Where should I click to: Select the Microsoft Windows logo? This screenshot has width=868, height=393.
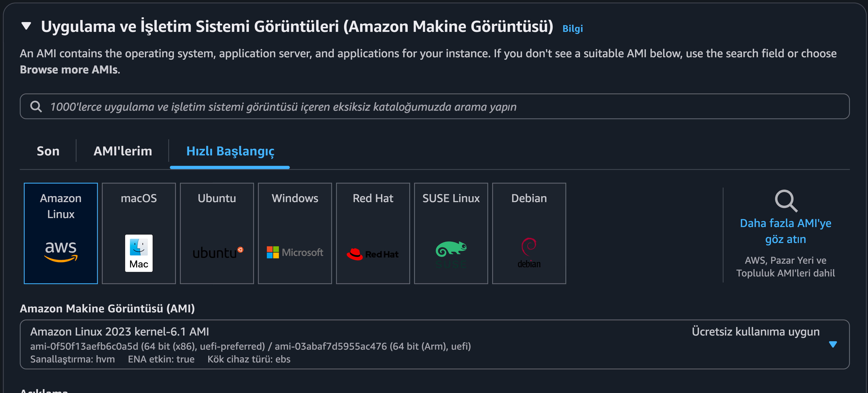(x=295, y=252)
